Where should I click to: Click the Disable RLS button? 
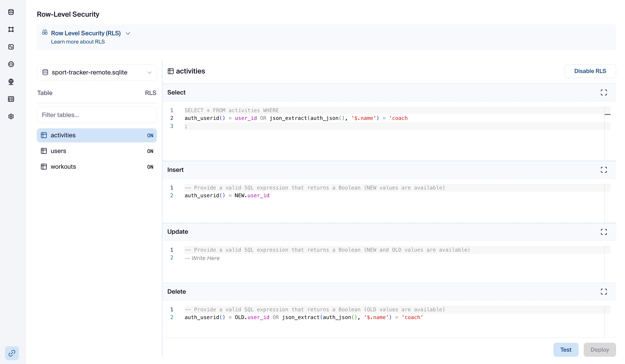click(x=590, y=71)
